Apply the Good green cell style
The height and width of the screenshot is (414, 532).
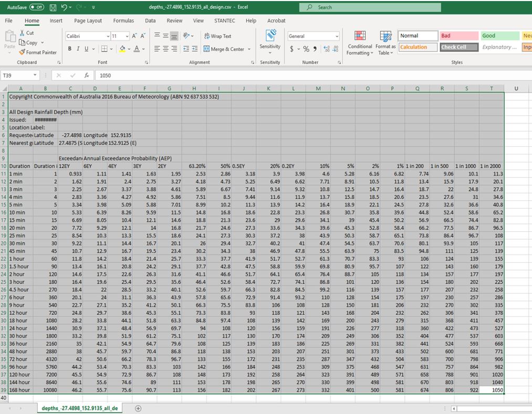(x=500, y=36)
